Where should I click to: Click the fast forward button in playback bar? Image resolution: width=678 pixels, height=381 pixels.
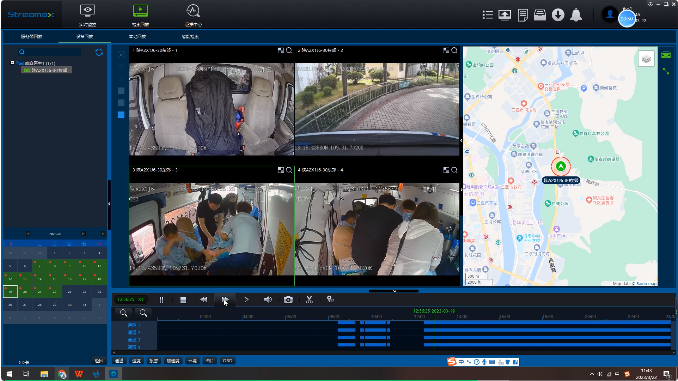point(225,300)
